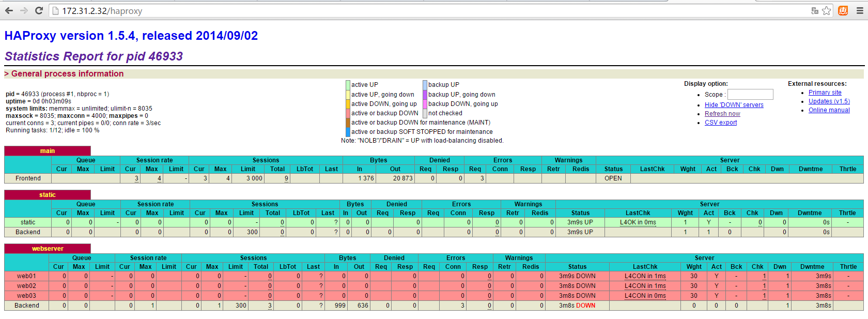The height and width of the screenshot is (319, 868).
Task: Click the translate icon in address bar
Action: [x=815, y=10]
